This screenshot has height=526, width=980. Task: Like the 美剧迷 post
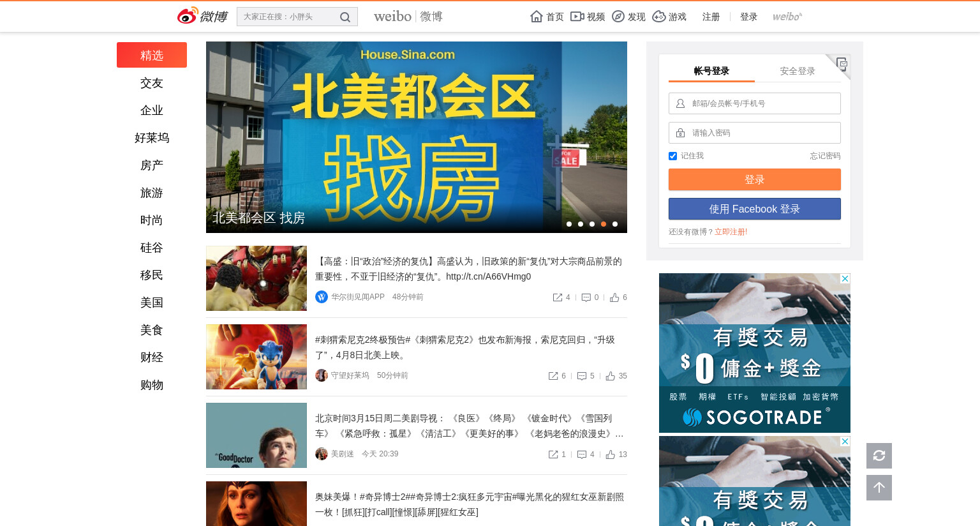pyautogui.click(x=611, y=455)
